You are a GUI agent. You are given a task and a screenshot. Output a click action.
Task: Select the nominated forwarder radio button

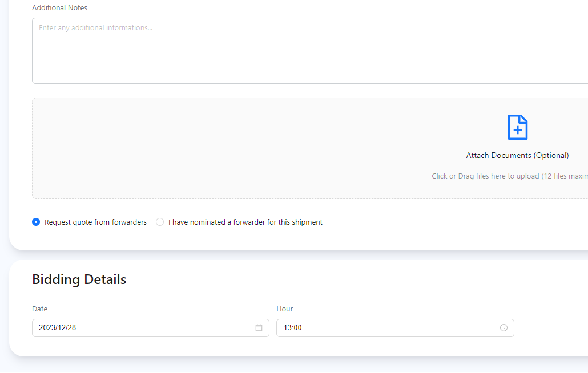point(160,222)
